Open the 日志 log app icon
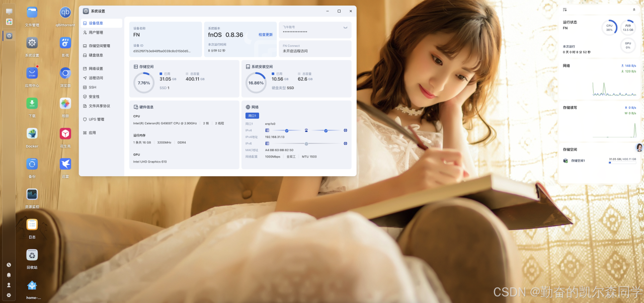Screen dimensions: 644x303 click(32, 224)
